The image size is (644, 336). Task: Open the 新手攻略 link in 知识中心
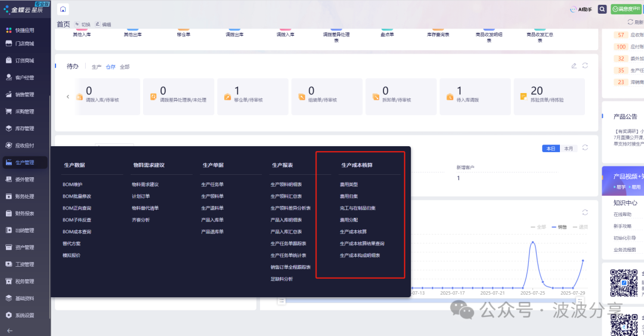tap(624, 226)
